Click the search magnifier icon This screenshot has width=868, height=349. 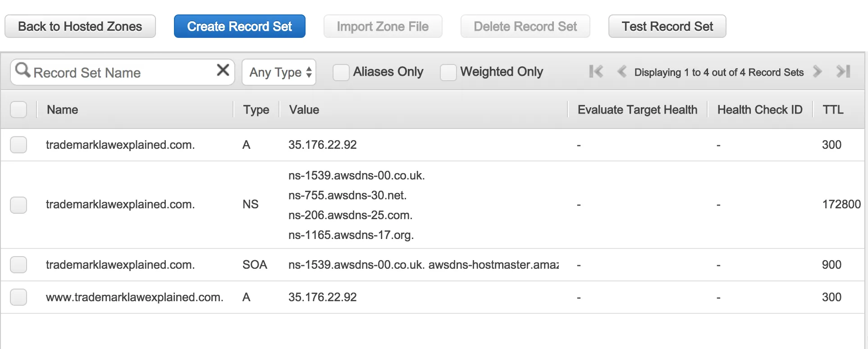[x=23, y=71]
